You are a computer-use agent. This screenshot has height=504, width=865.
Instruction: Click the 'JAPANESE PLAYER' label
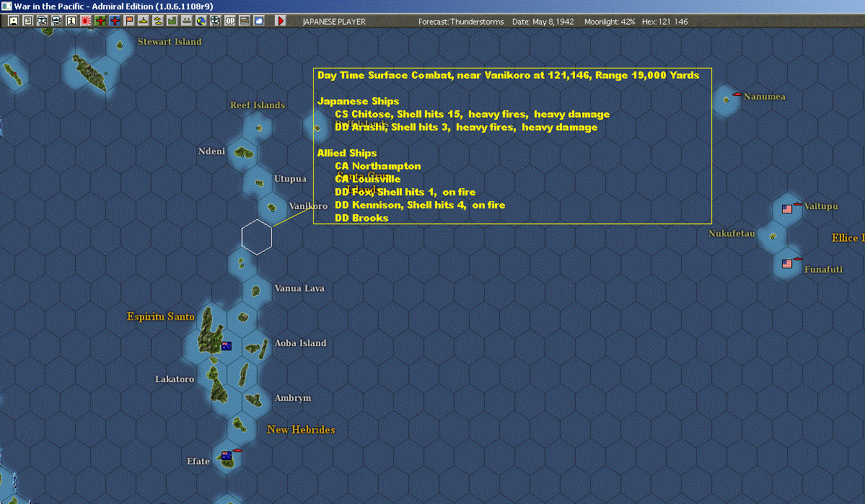[x=334, y=22]
